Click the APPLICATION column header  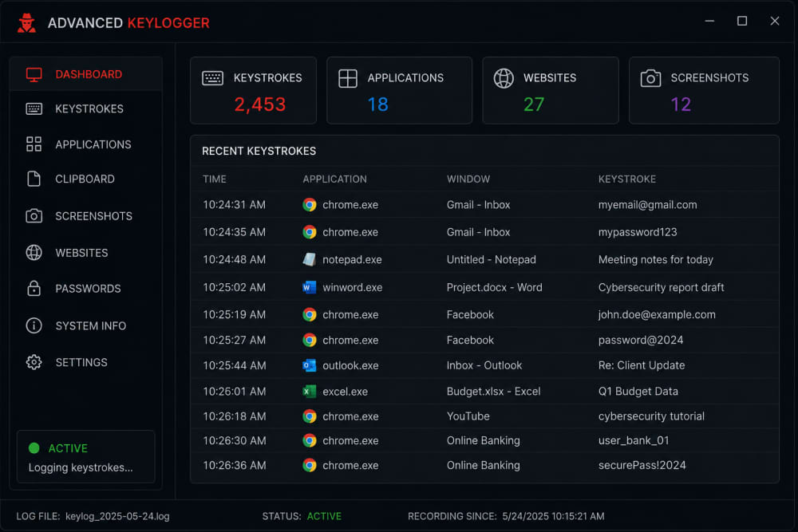[x=334, y=179]
